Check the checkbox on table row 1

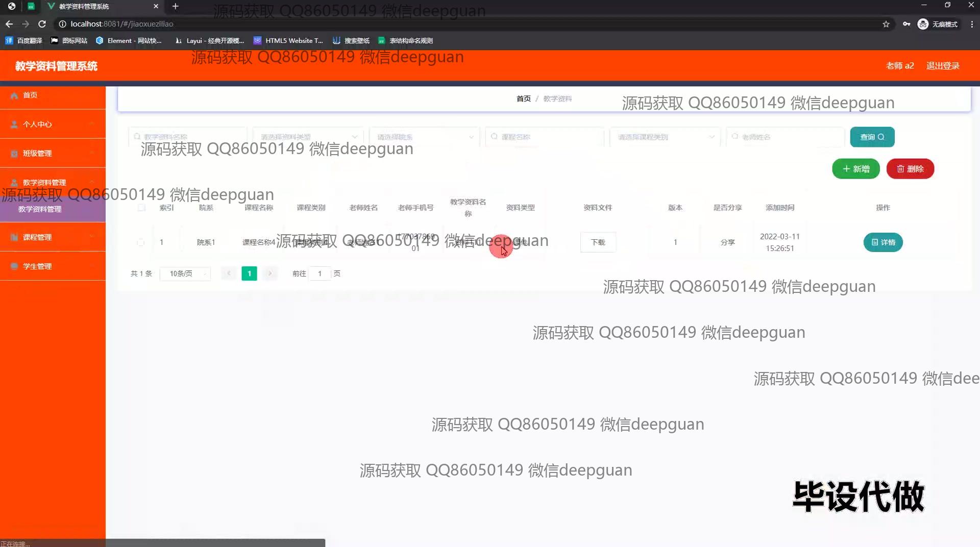(x=141, y=242)
